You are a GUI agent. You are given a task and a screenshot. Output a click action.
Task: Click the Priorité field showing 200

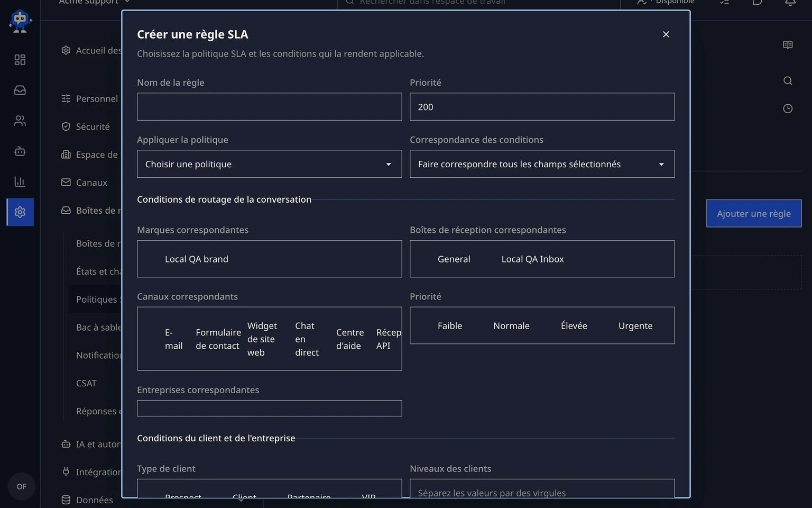click(542, 107)
